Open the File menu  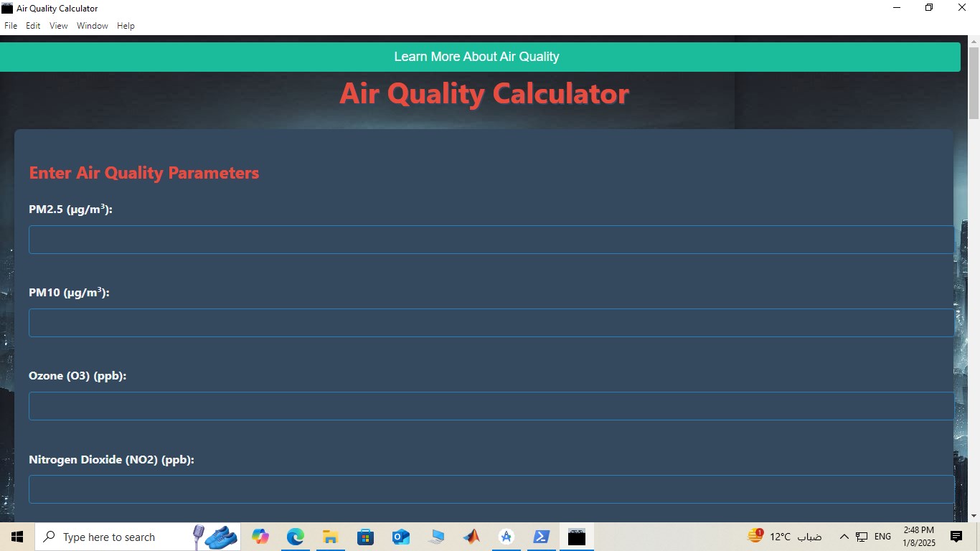[x=11, y=25]
